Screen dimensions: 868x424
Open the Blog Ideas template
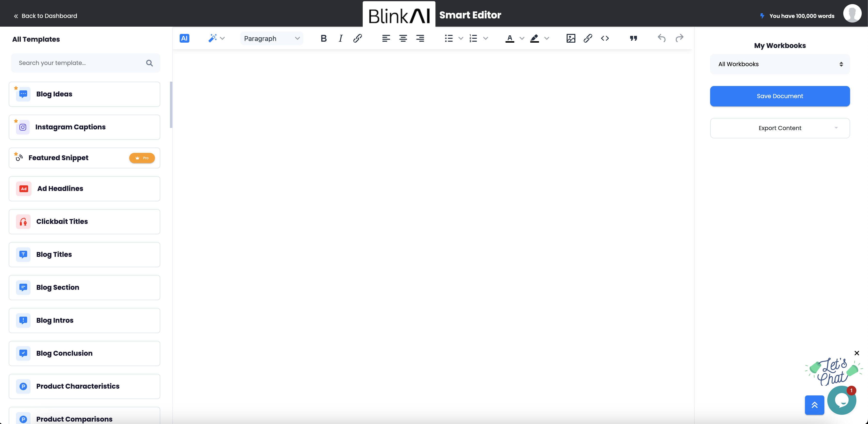[84, 94]
